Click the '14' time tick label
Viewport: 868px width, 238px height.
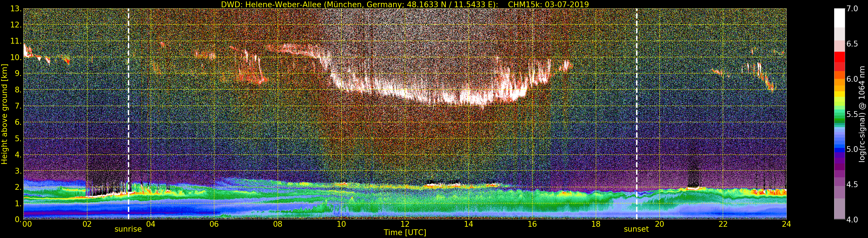click(468, 224)
